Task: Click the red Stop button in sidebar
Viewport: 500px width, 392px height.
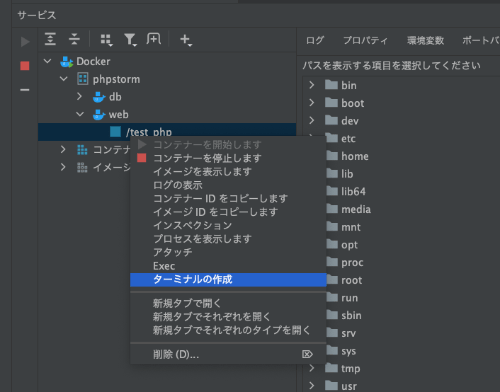Action: pyautogui.click(x=25, y=66)
